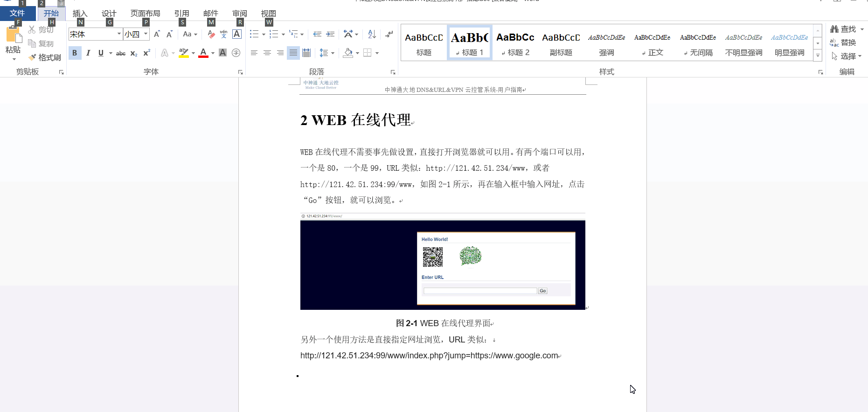Open the Paragraph dialog launcher
Viewport: 868px width, 412px height.
393,72
